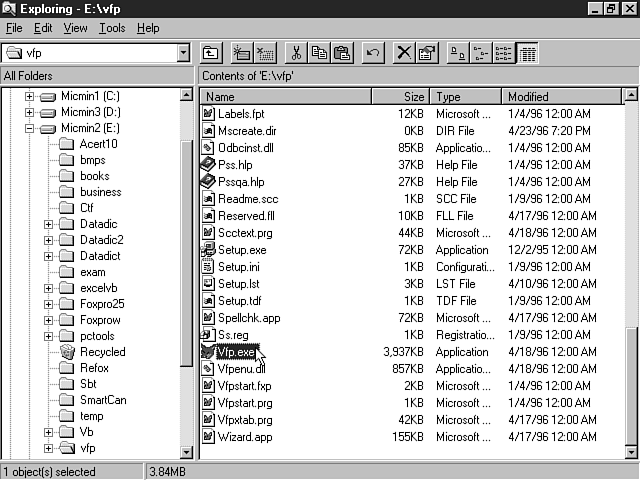Collapse the Micmin2 (E:) drive node
Viewport: 640px width, 480px height.
point(30,128)
